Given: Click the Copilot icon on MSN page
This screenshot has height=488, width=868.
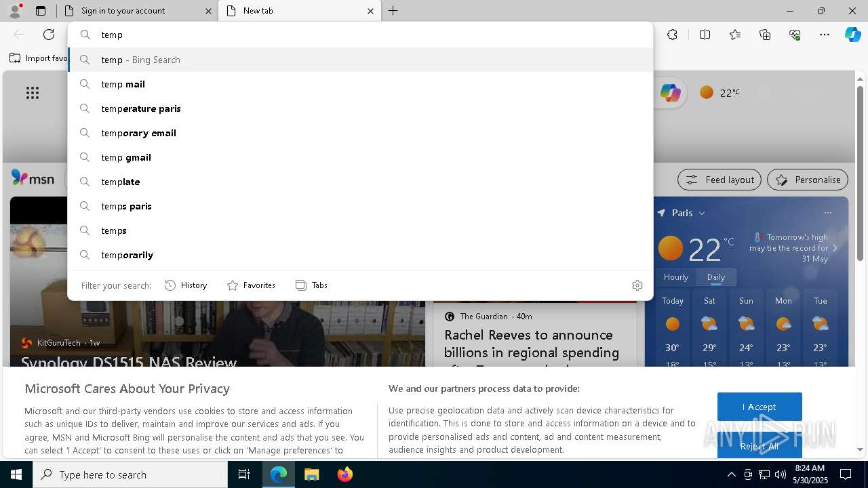Looking at the screenshot, I should (x=671, y=93).
